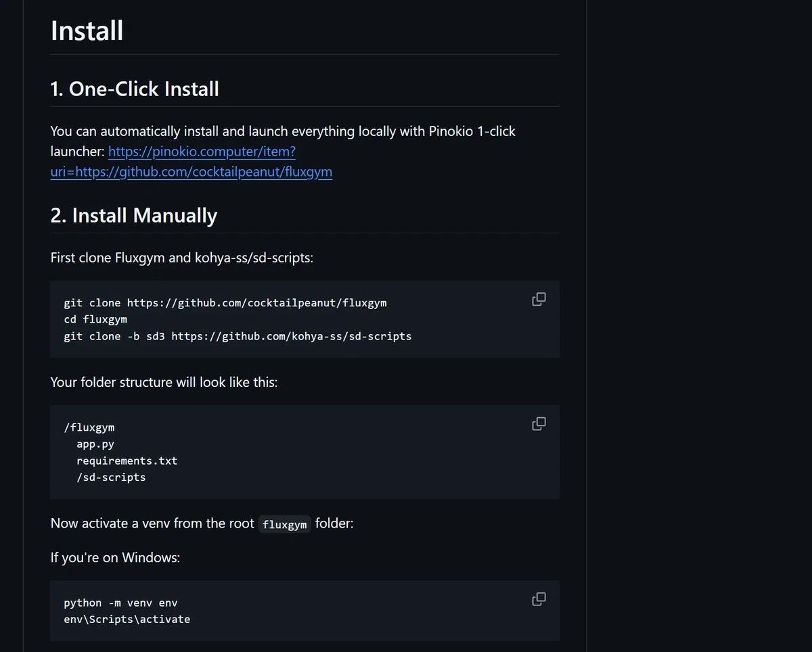Image resolution: width=812 pixels, height=652 pixels.
Task: Click the "2. Install Manually" heading
Action: [x=134, y=216]
